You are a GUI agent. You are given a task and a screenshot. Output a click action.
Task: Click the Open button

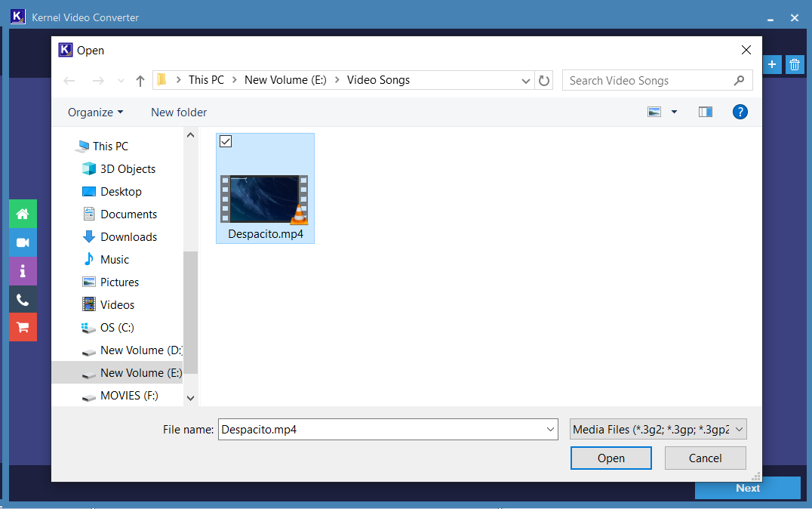click(x=611, y=458)
